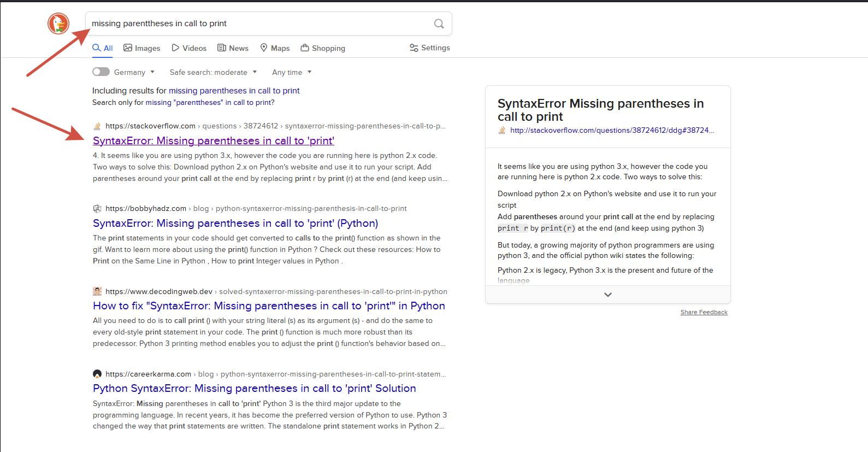868x452 pixels.
Task: Switch to the Videos tab
Action: pos(189,48)
